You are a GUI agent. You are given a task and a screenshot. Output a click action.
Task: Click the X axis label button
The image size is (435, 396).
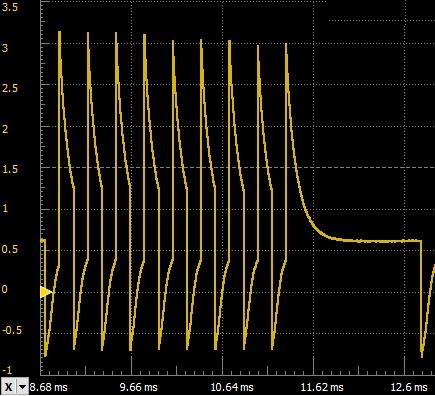click(9, 387)
